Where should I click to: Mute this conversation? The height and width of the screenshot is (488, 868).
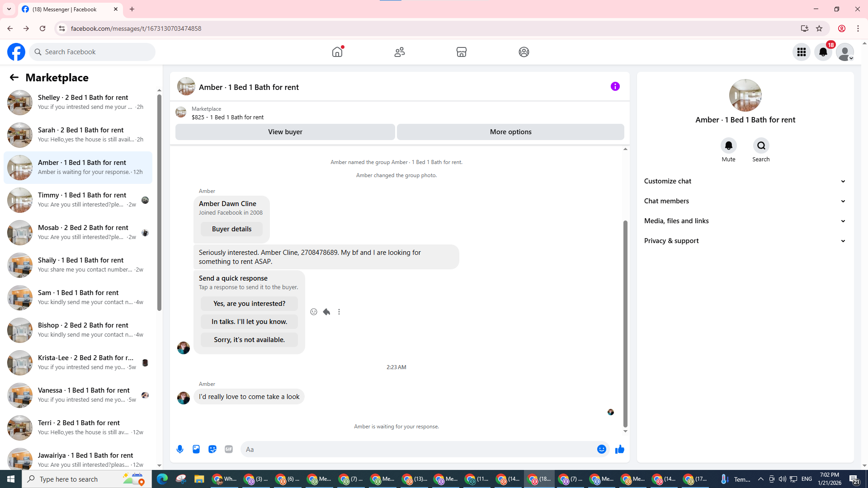click(728, 146)
